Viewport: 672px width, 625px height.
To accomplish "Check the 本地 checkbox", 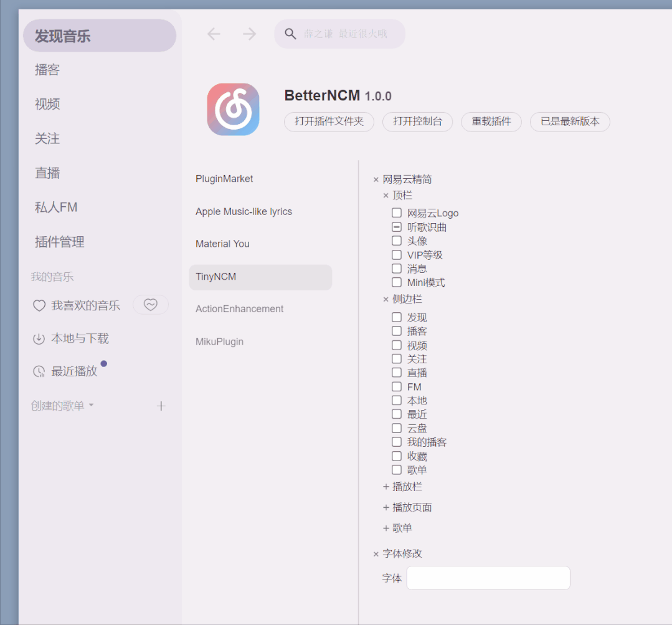I will coord(397,400).
